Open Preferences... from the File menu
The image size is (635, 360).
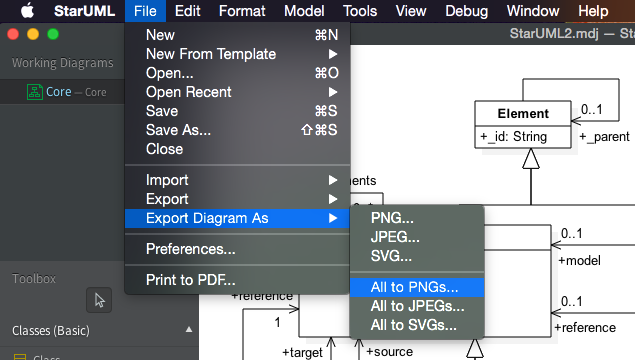[x=238, y=249]
